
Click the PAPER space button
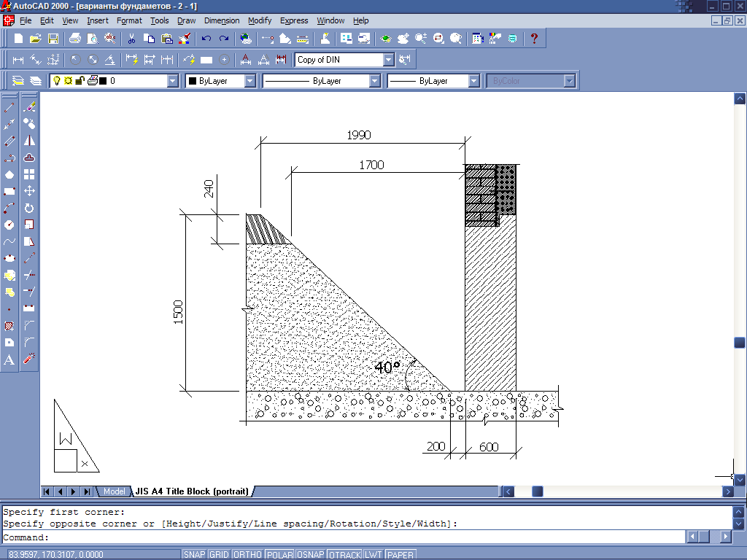(400, 555)
